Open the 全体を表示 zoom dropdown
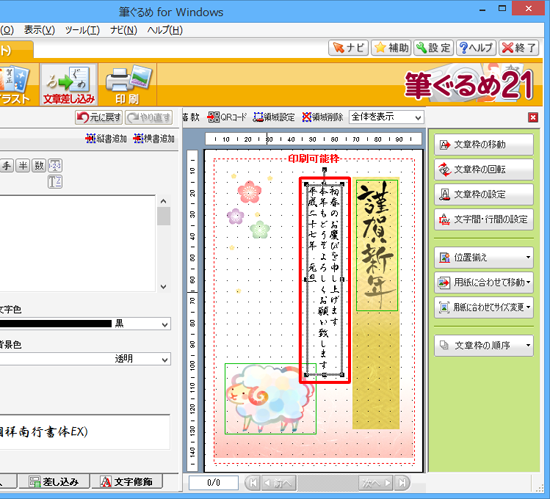The width and height of the screenshot is (550, 499). tap(386, 117)
